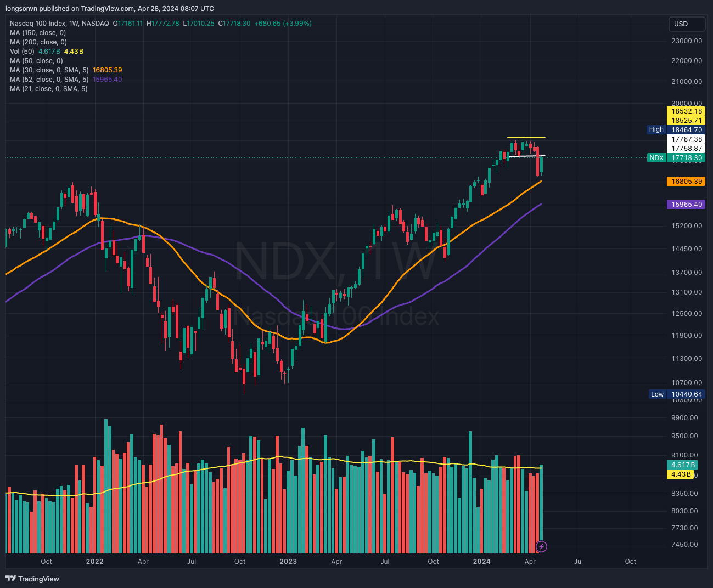Viewport: 713px width, 588px height.
Task: Open the USD currency selector
Action: coord(687,24)
